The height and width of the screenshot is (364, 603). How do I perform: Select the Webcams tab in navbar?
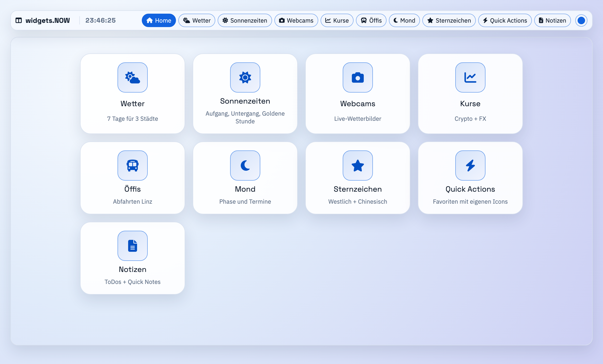(x=296, y=20)
